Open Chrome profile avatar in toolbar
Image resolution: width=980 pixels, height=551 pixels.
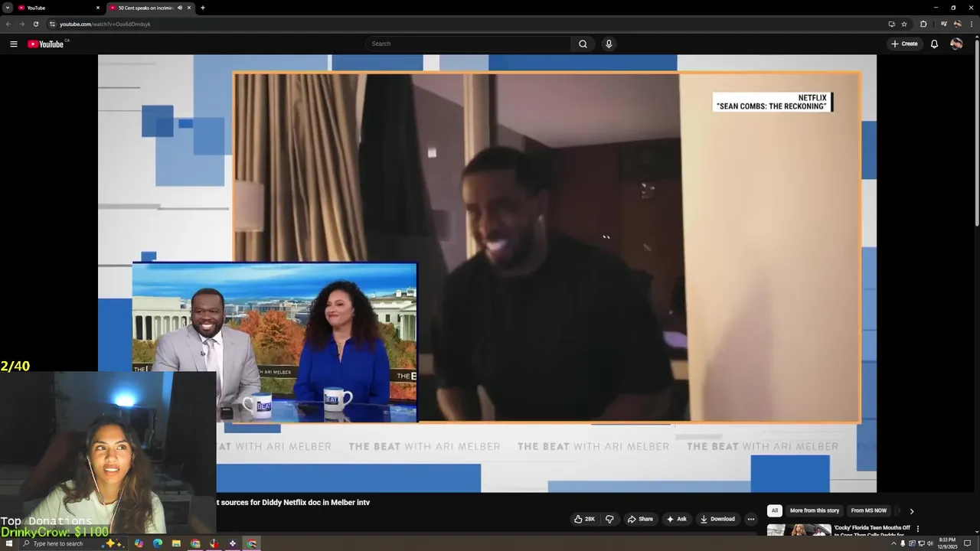pyautogui.click(x=957, y=24)
